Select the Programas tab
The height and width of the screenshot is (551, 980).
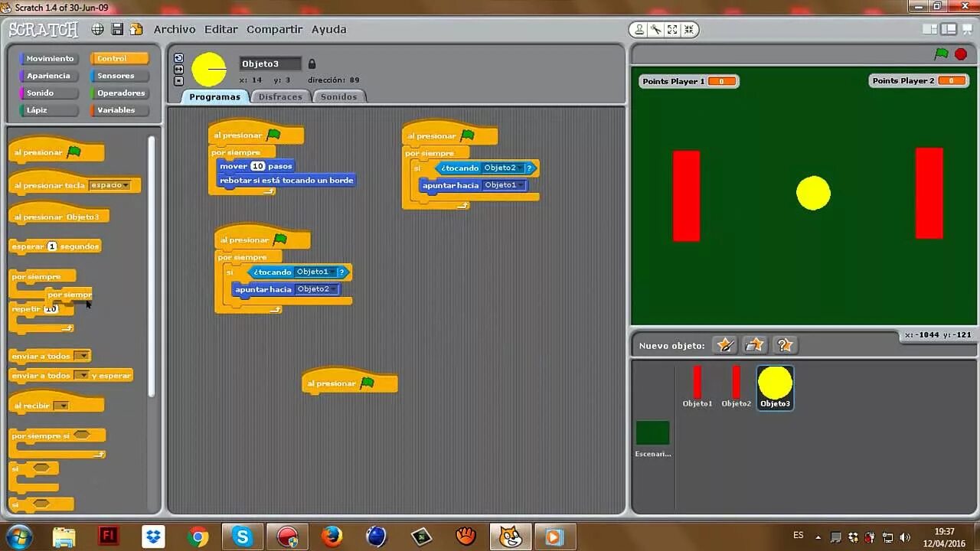[214, 96]
